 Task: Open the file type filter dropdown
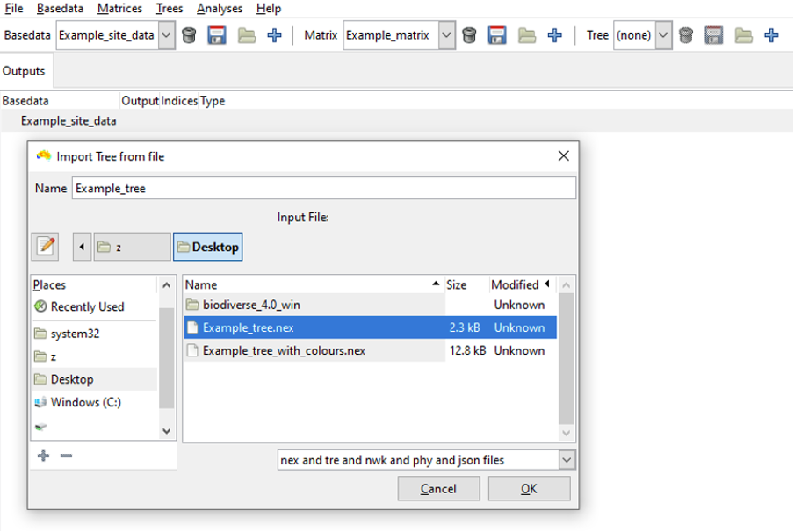point(567,459)
